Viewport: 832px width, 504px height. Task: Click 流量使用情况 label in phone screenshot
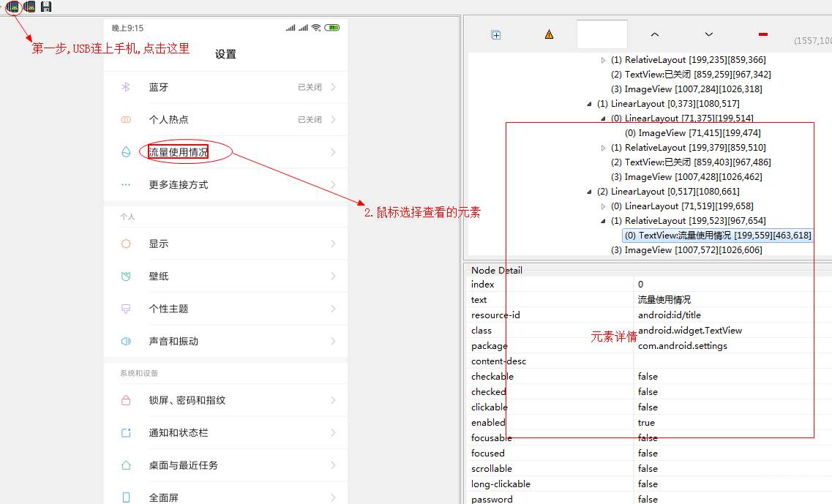179,152
